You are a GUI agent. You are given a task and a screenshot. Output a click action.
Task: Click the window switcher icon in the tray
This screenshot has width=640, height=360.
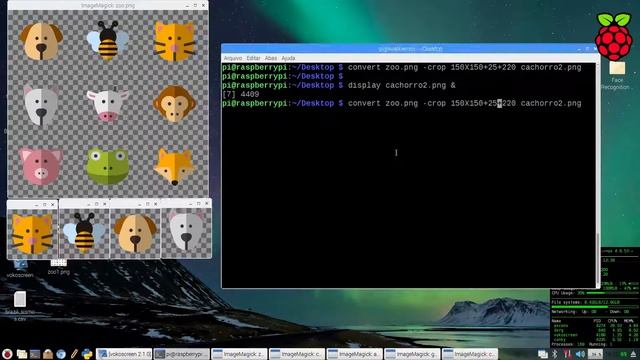[x=542, y=354]
